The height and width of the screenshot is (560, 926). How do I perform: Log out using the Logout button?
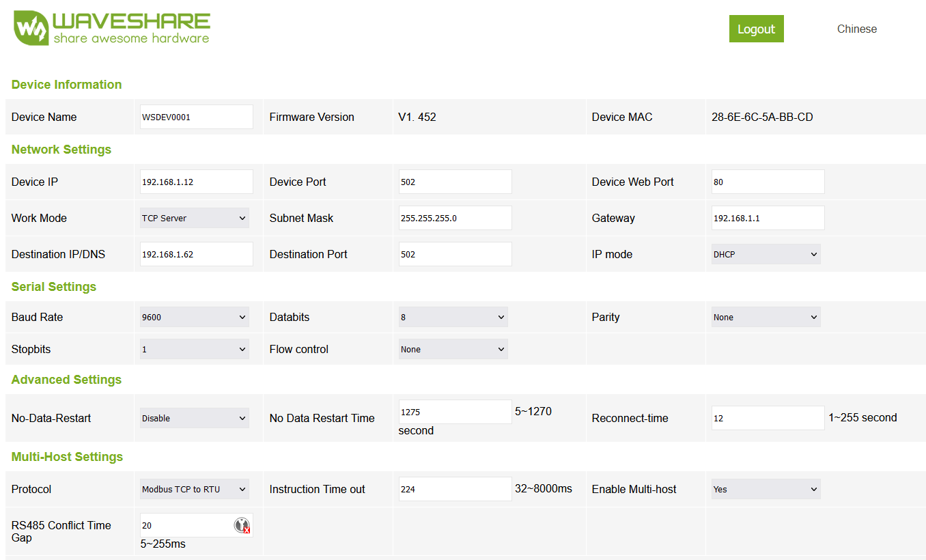[756, 29]
